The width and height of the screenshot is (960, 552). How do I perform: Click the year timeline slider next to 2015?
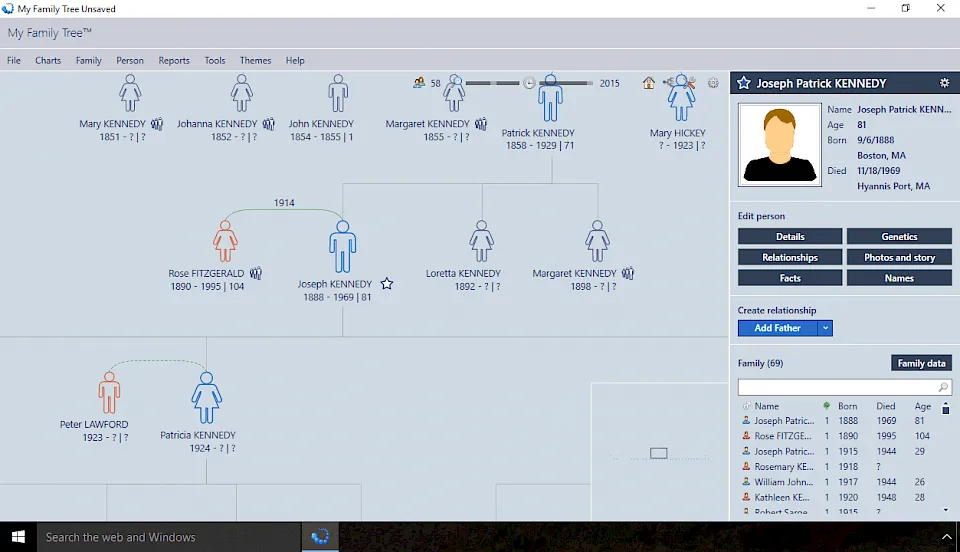566,83
